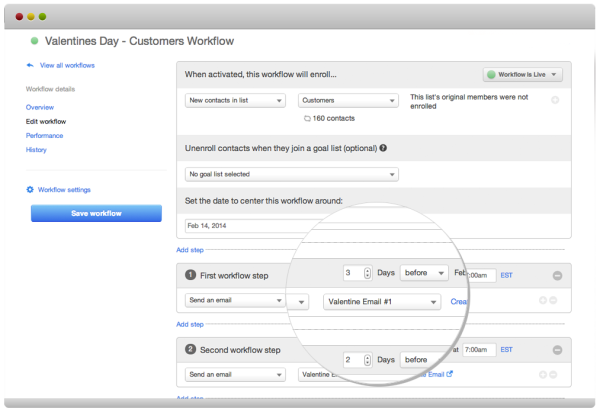
Task: Click Add step link above First workflow step
Action: tap(190, 249)
